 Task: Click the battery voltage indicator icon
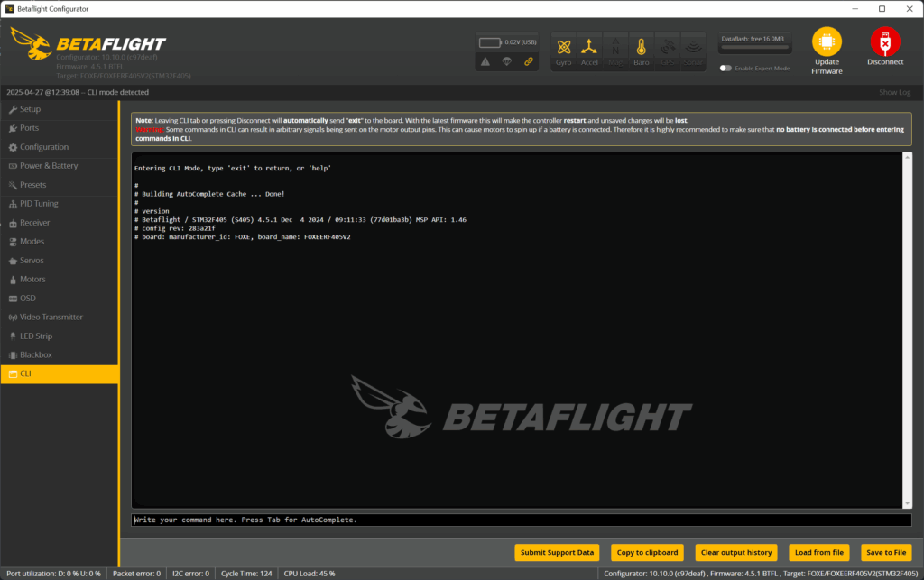(x=490, y=42)
